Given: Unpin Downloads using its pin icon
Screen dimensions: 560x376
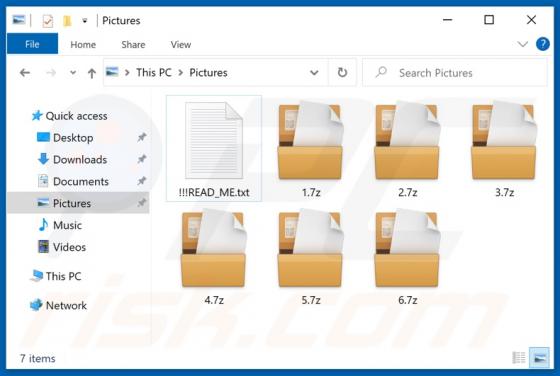Looking at the screenshot, I should click(x=142, y=159).
